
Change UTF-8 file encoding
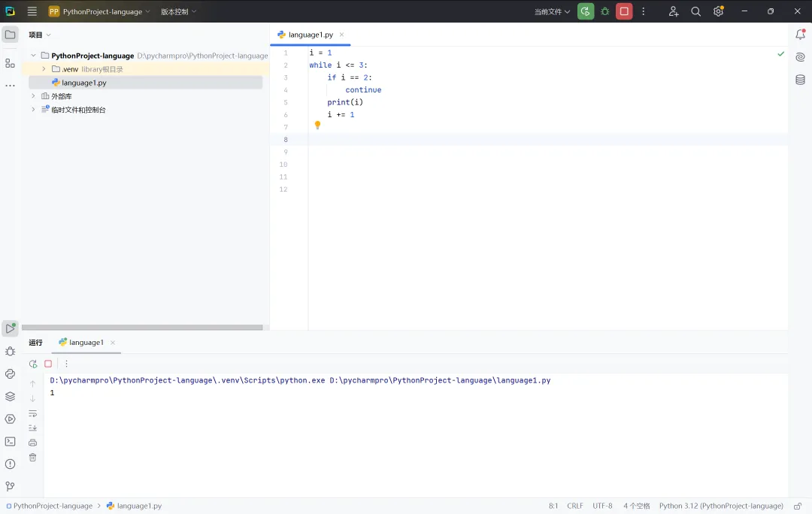point(602,506)
